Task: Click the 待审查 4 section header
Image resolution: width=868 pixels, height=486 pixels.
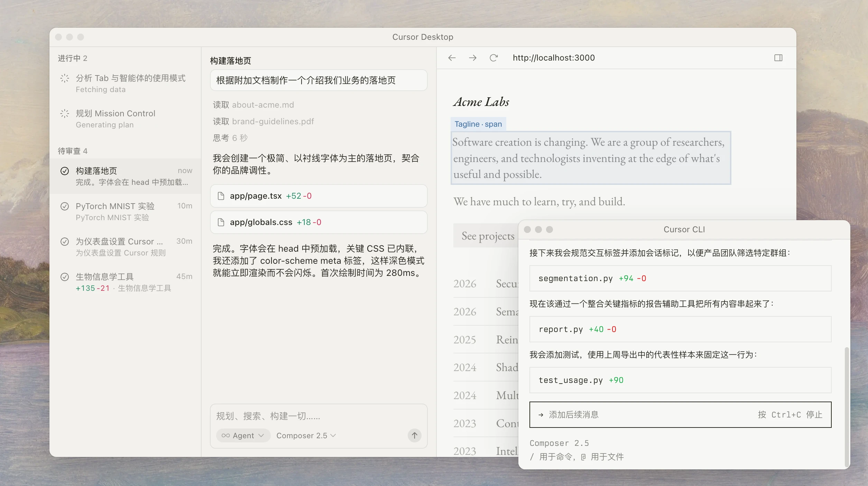Action: tap(72, 151)
